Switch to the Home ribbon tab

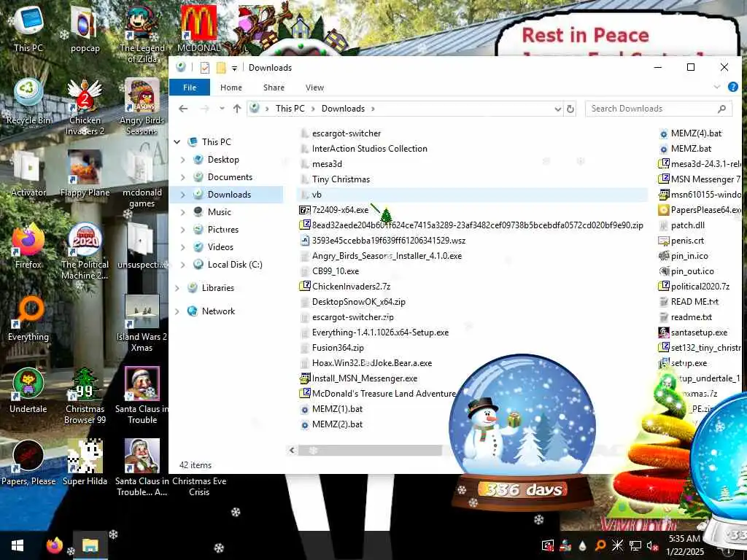231,87
